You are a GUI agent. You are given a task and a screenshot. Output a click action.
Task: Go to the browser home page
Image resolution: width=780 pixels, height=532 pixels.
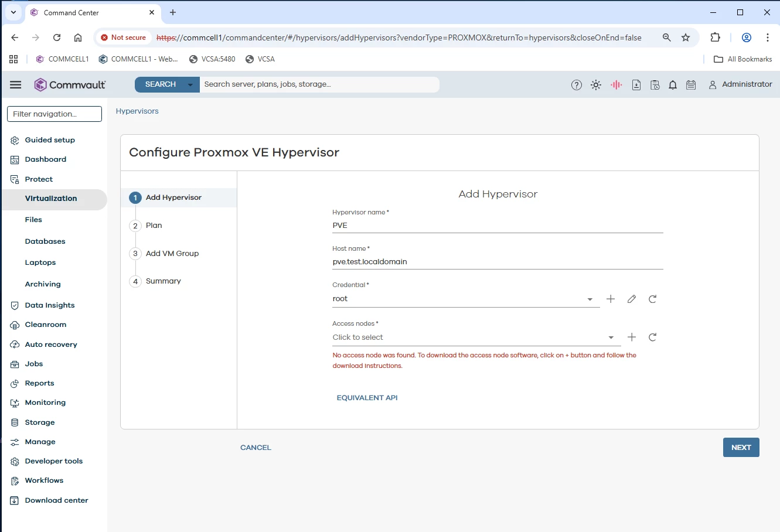[x=78, y=37]
